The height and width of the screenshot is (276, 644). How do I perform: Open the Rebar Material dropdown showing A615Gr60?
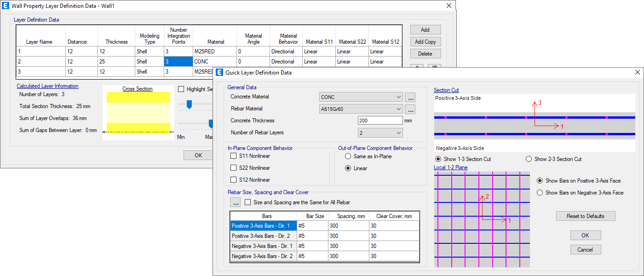[x=361, y=109]
